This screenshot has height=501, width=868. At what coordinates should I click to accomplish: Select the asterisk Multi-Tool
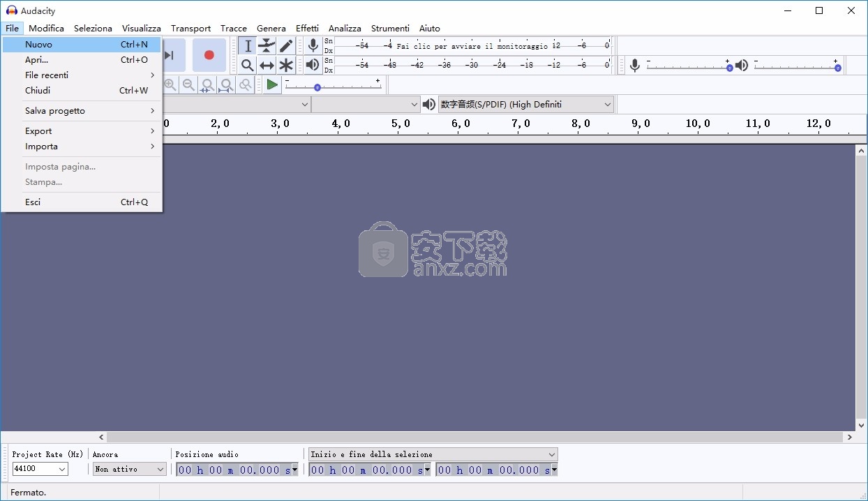pos(286,65)
